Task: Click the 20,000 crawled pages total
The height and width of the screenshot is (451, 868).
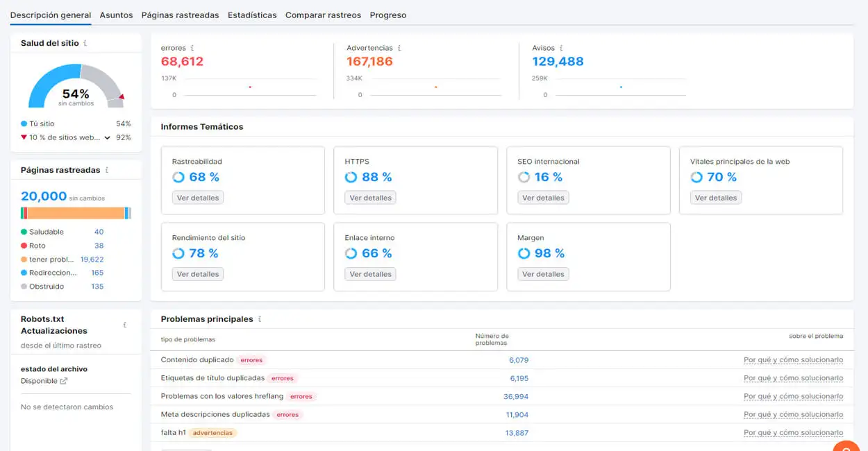Action: click(x=44, y=196)
